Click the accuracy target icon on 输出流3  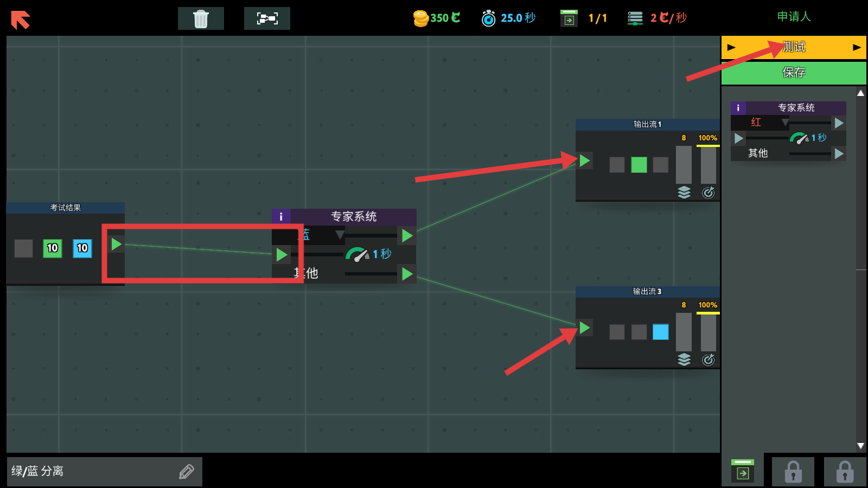tap(709, 359)
